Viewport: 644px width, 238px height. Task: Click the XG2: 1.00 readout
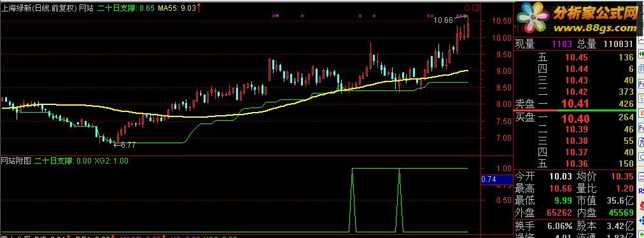(x=111, y=161)
